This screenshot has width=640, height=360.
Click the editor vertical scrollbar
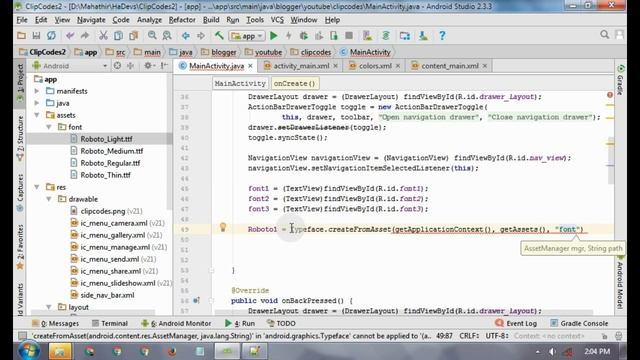pos(611,160)
